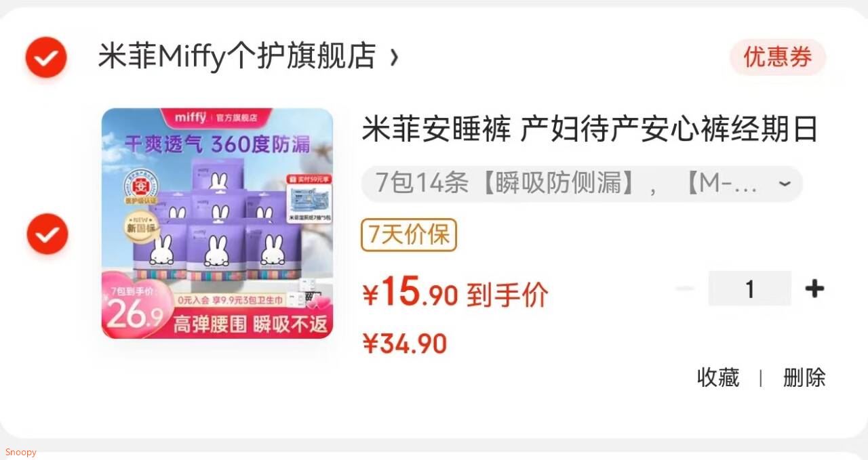This screenshot has height=460, width=868.
Task: Open the 优惠券 coupon button
Action: point(778,57)
